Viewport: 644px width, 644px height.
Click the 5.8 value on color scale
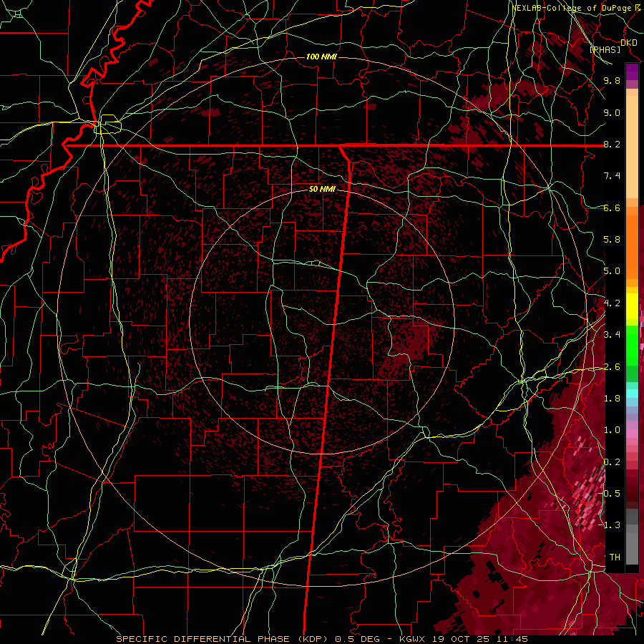(612, 240)
